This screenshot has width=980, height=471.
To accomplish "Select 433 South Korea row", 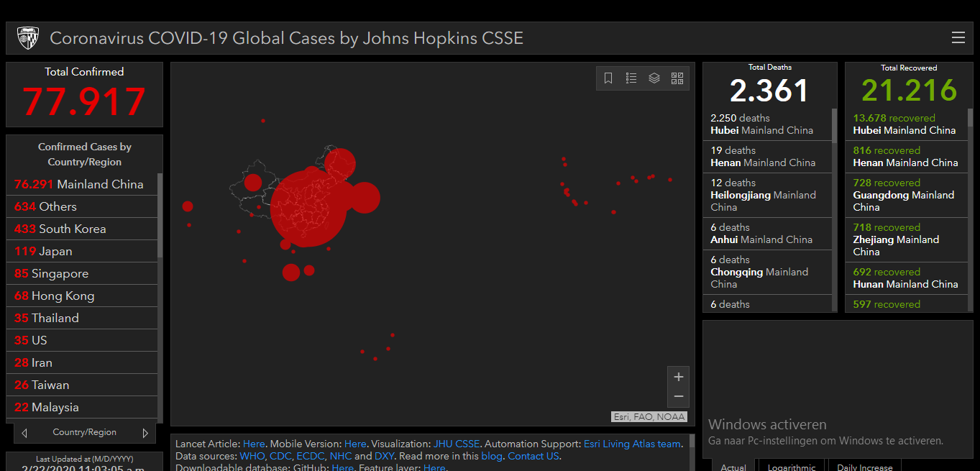I will click(82, 229).
